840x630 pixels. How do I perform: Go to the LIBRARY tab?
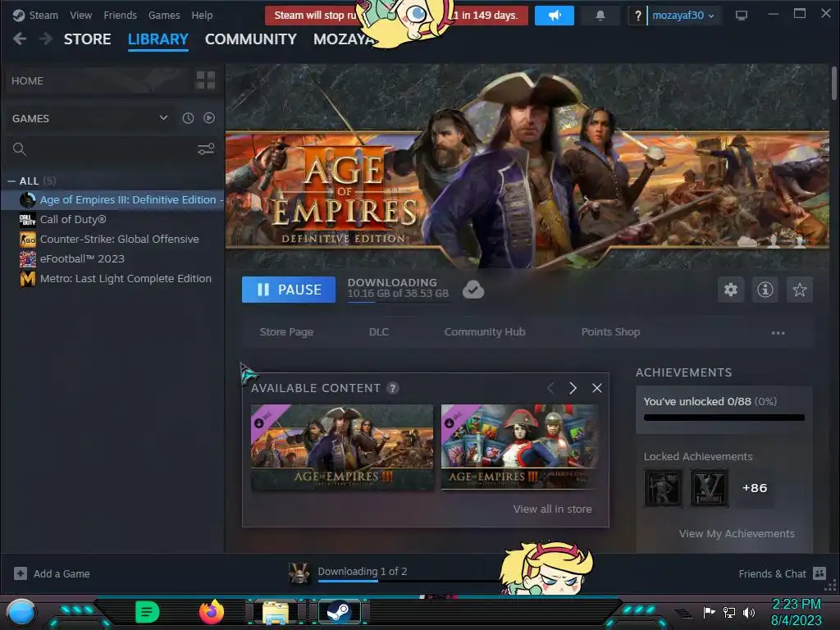158,39
